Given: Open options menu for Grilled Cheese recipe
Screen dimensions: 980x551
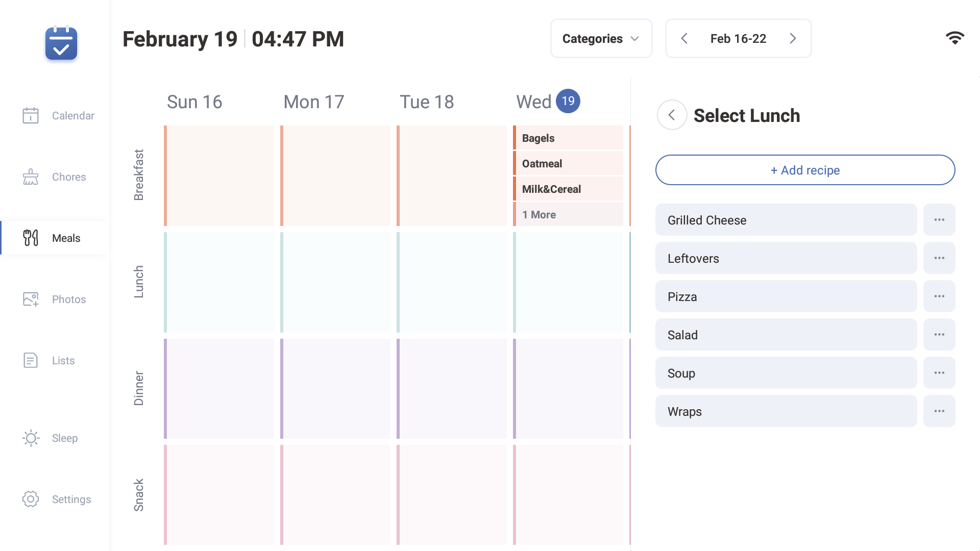Looking at the screenshot, I should tap(939, 219).
